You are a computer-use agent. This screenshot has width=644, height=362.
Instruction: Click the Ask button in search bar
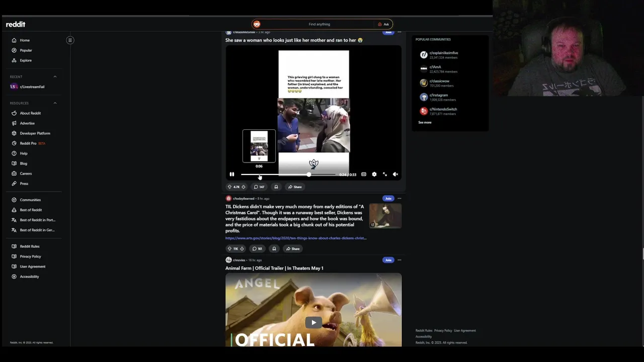(x=384, y=24)
